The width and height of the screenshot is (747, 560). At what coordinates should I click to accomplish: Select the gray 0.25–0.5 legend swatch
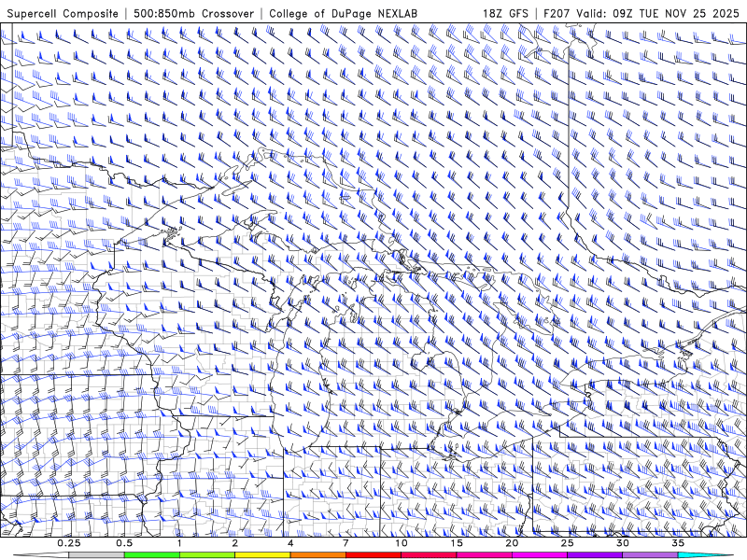[97, 555]
